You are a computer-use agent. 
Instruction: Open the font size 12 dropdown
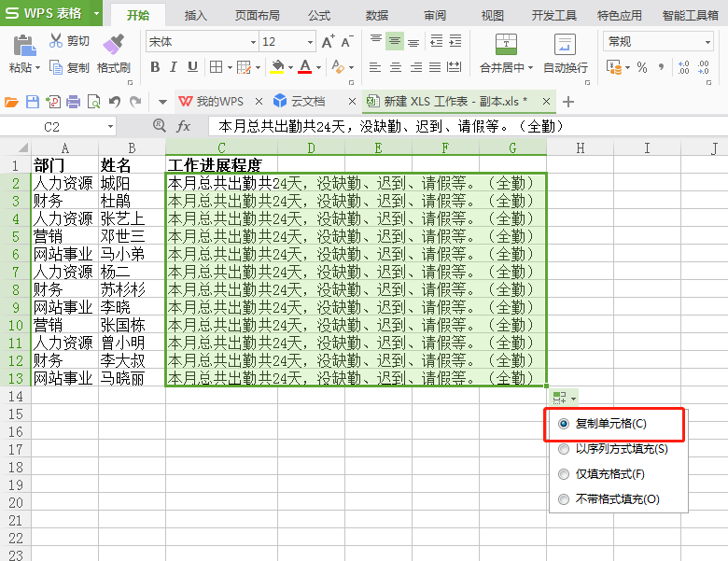coord(310,42)
